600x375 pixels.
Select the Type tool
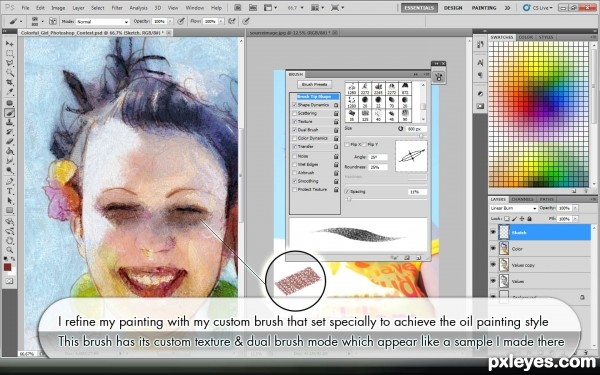(10, 191)
